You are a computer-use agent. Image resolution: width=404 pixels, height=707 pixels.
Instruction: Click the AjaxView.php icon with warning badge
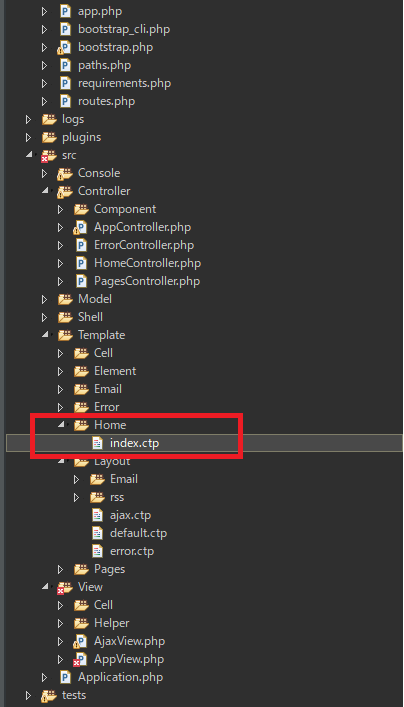point(80,641)
